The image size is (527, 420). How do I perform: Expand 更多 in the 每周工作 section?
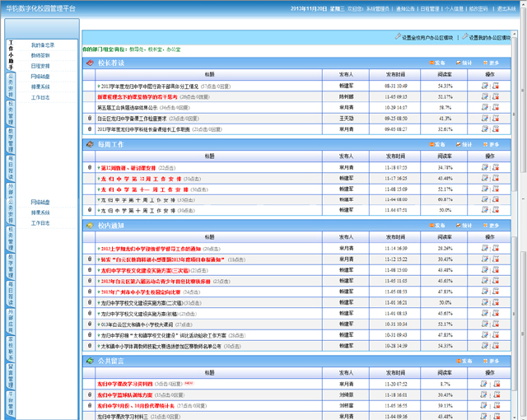491,144
